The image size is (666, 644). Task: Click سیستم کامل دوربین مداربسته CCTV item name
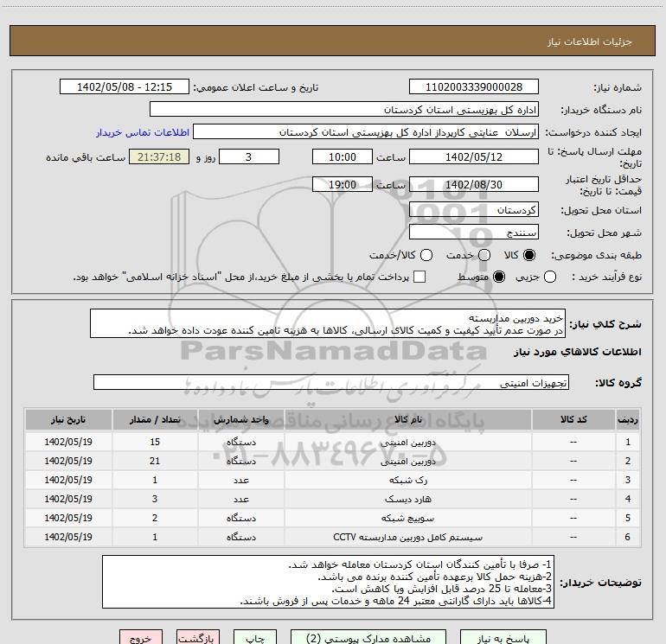click(x=407, y=537)
